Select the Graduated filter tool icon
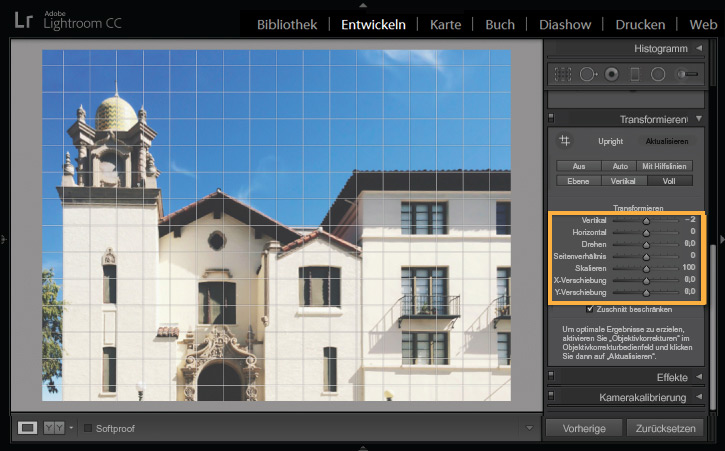This screenshot has width=725, height=451. click(x=635, y=74)
